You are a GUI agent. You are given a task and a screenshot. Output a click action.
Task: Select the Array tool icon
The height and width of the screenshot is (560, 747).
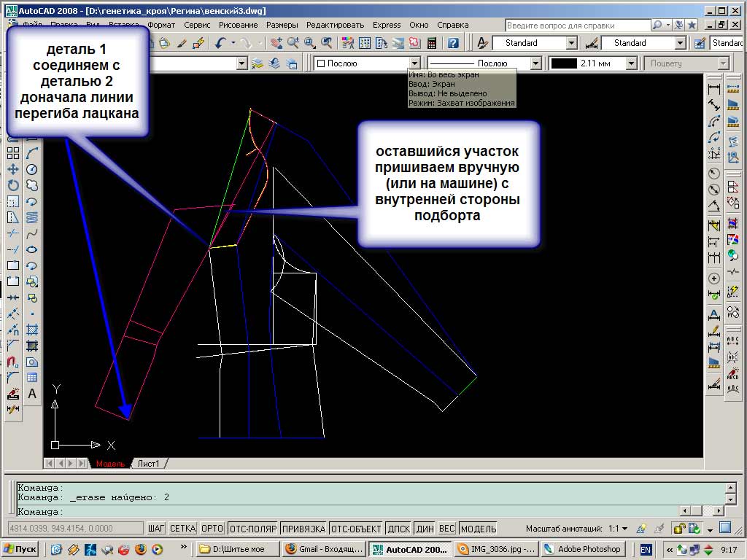13,153
